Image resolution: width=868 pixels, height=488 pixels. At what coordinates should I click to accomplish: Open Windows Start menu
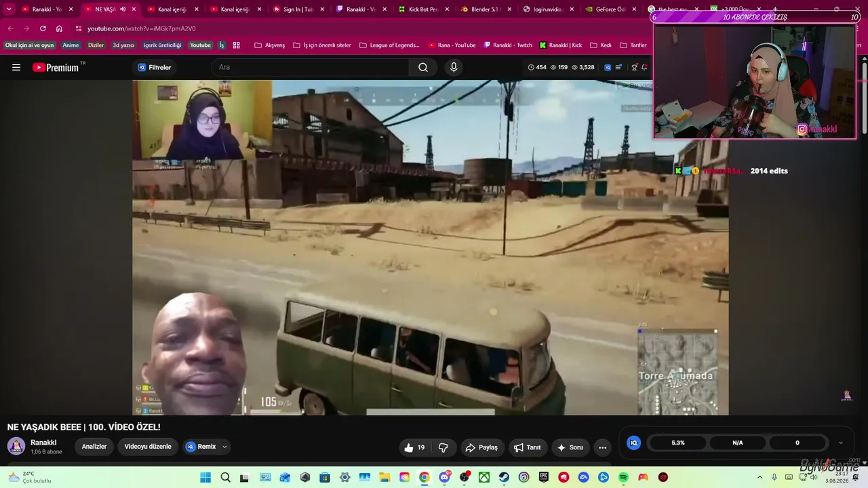(205, 477)
